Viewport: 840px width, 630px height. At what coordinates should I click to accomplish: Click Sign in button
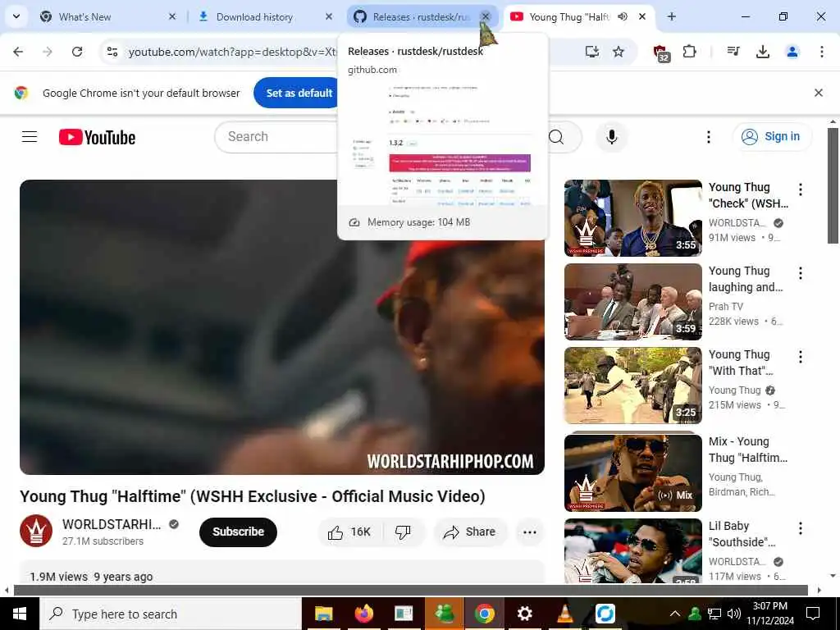tap(772, 137)
